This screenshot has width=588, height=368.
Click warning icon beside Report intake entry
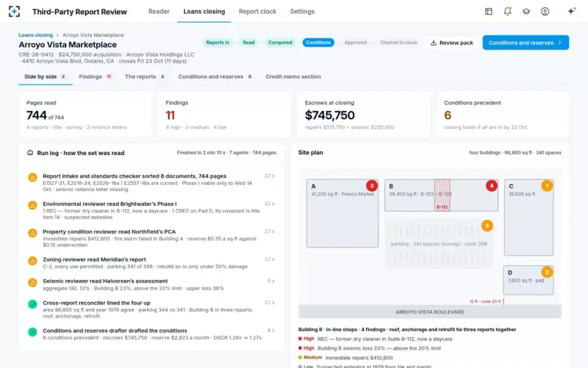[32, 177]
